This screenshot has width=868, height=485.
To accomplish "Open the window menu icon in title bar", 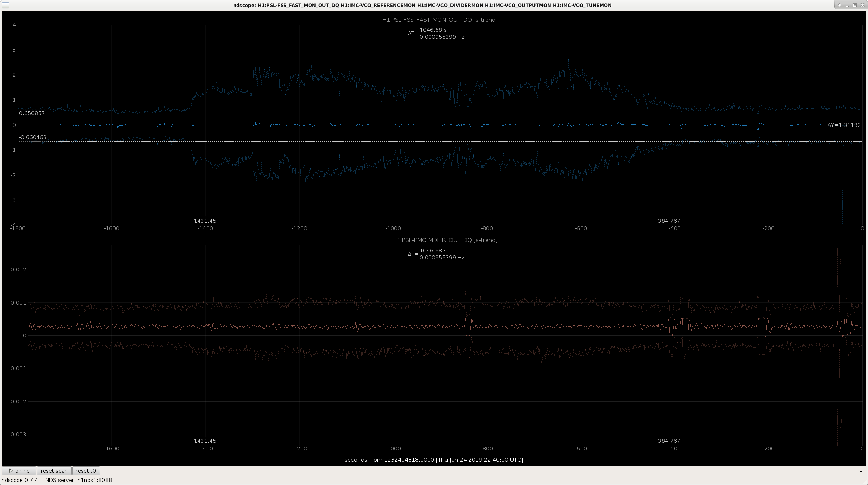I will point(6,5).
